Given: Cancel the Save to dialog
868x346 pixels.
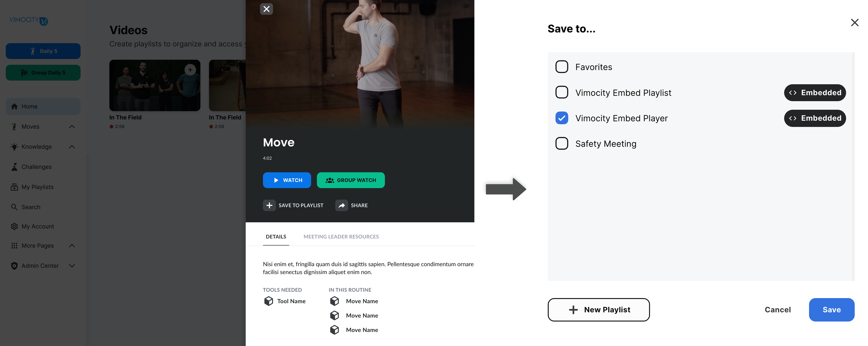Looking at the screenshot, I should (777, 310).
